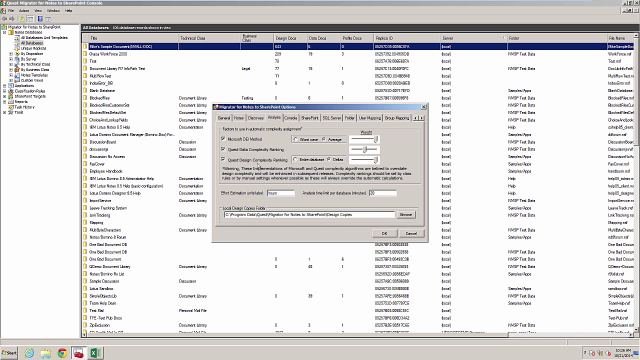The height and width of the screenshot is (360, 640).
Task: Expand the Notes Databases tree node
Action: click(4, 32)
